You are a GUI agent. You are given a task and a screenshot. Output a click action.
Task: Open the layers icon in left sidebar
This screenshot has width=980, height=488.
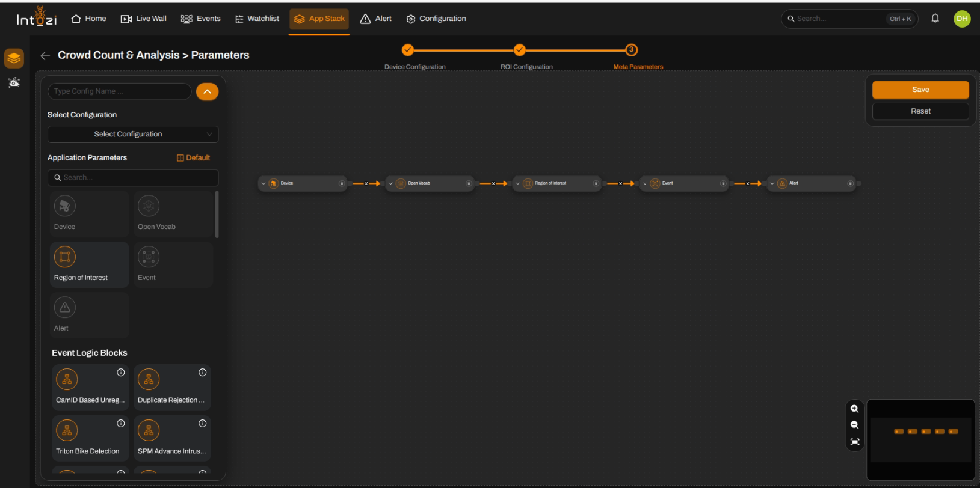coord(14,58)
